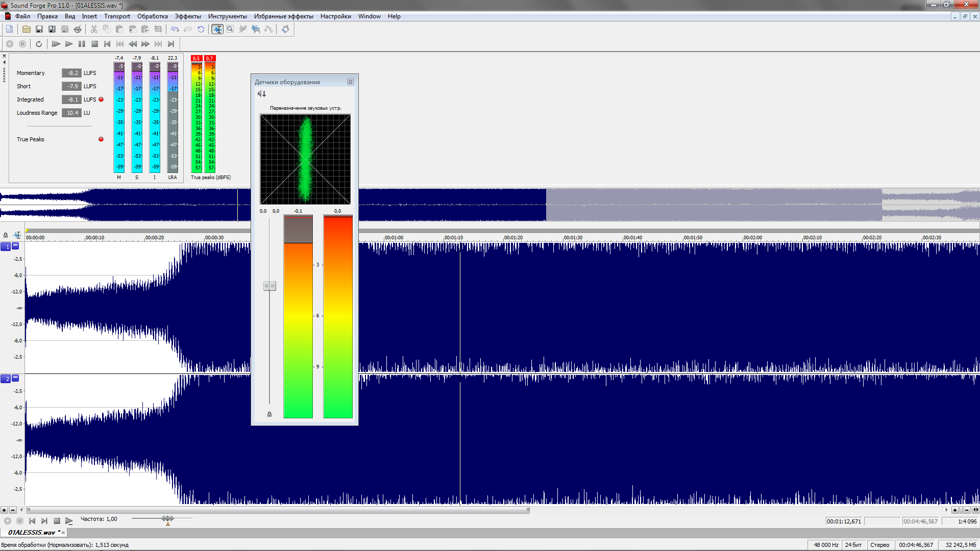Open the Transport menu
The width and height of the screenshot is (980, 551).
click(117, 16)
